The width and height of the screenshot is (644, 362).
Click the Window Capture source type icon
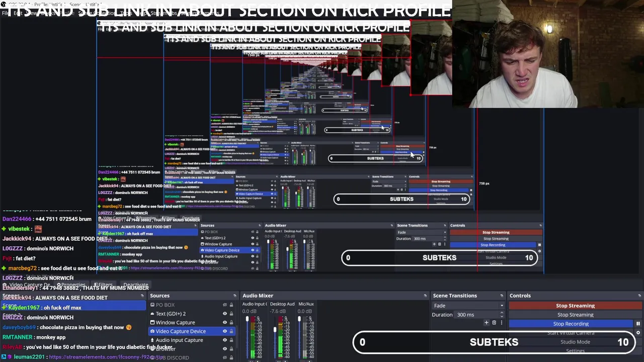[x=152, y=322]
